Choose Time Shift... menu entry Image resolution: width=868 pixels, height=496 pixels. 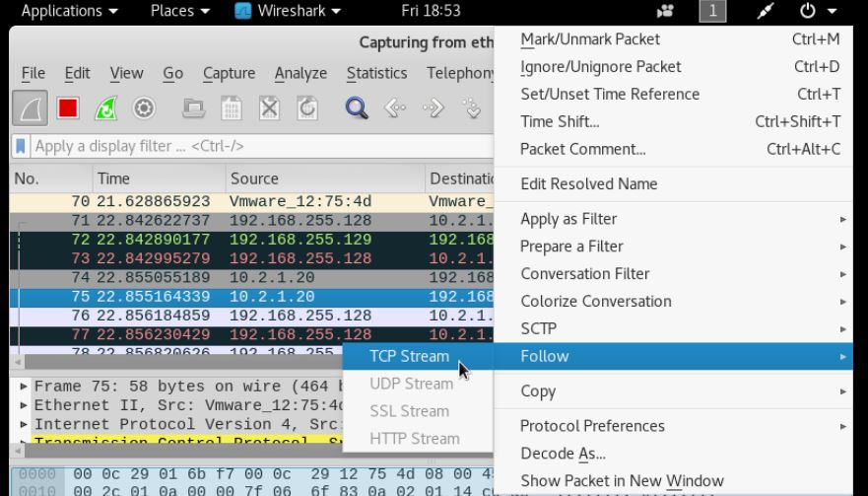tap(673, 121)
